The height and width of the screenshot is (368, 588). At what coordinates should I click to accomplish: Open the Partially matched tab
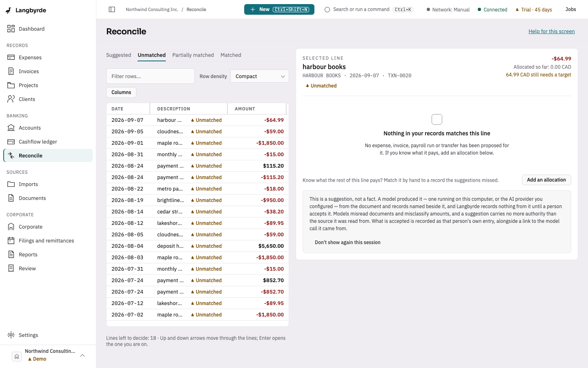pos(193,55)
